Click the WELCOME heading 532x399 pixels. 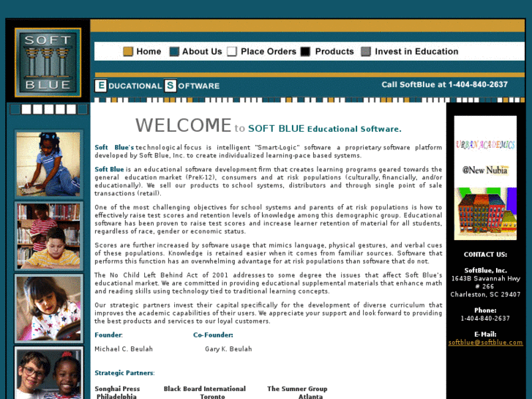(183, 125)
